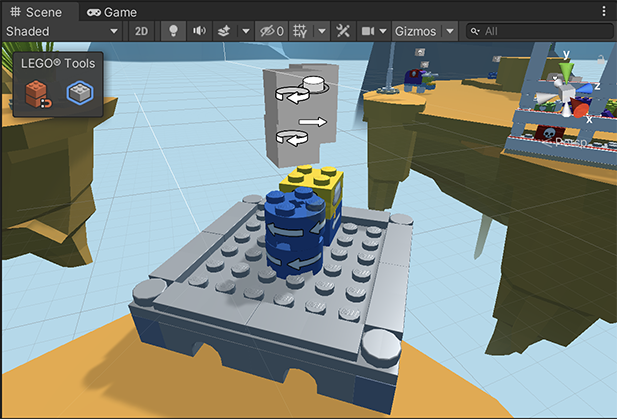
Task: Click the Persp projection label
Action: (569, 143)
